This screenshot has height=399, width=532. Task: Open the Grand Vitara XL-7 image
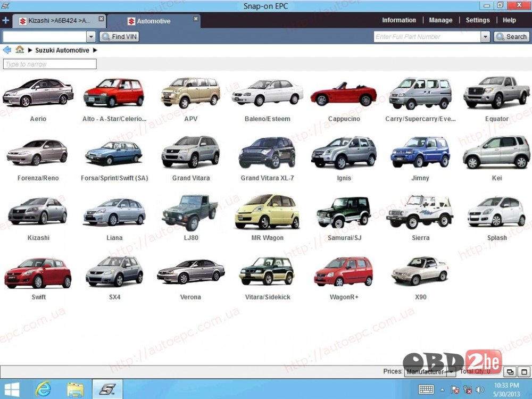coord(268,152)
